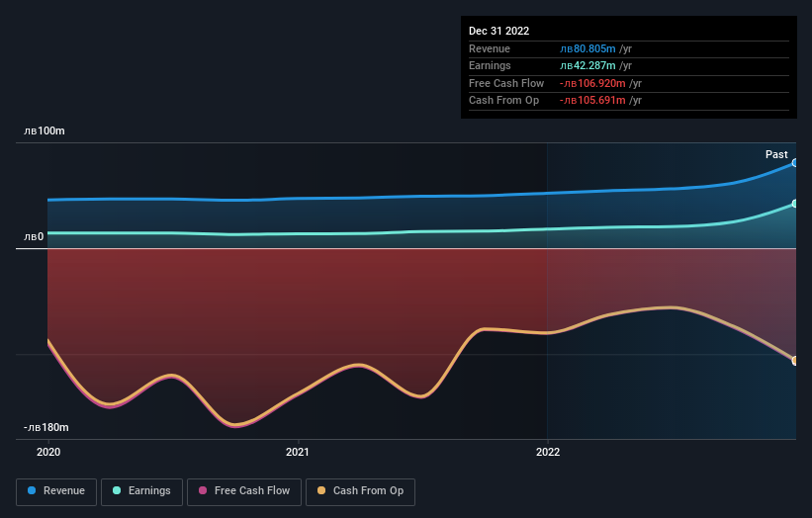Click the 2020 x-axis label
The image size is (812, 518).
click(x=48, y=452)
